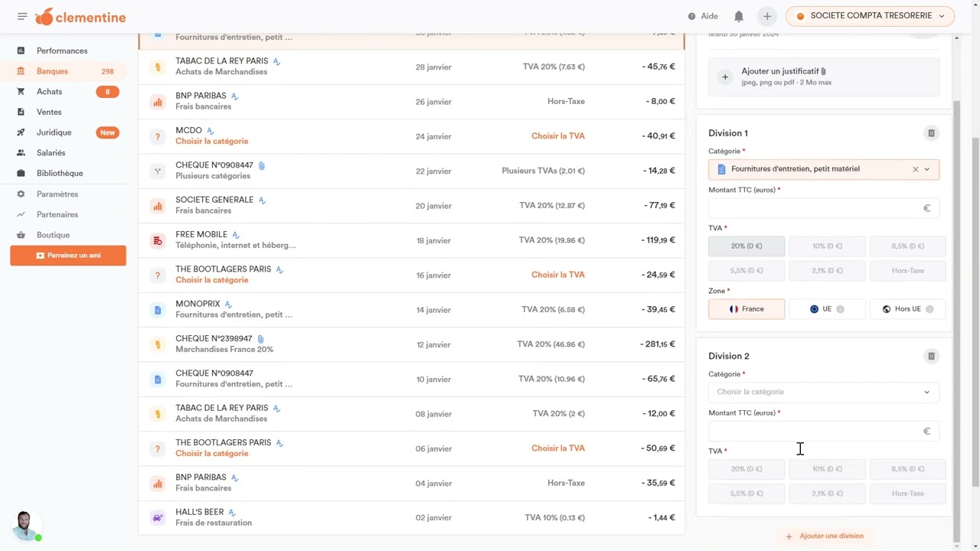Delete Division 1 with trash icon
The image size is (980, 551).
[931, 133]
